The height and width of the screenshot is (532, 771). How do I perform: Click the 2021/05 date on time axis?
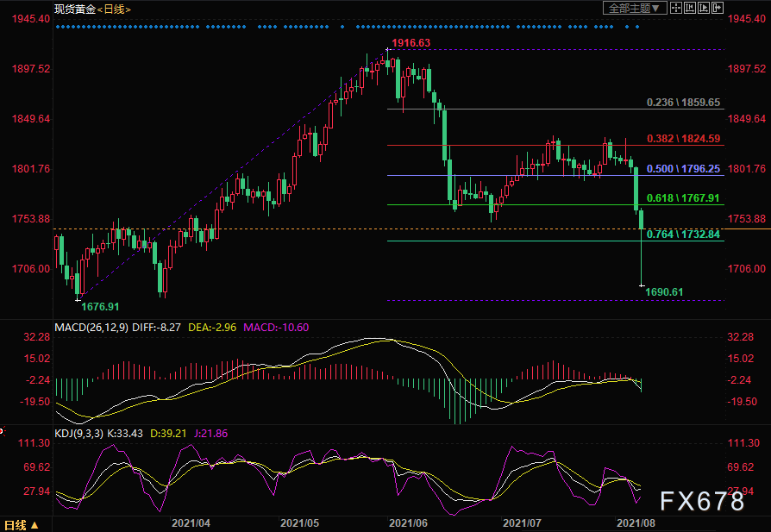[299, 523]
